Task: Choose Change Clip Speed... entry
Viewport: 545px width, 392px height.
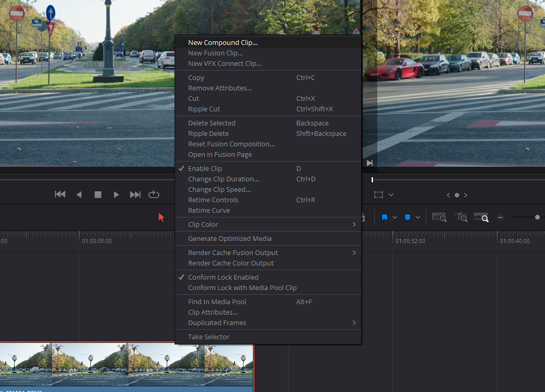Action: pyautogui.click(x=268, y=189)
